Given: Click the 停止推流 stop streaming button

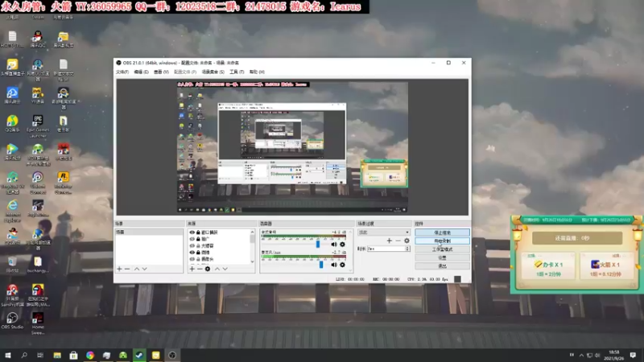Looking at the screenshot, I should click(442, 232).
